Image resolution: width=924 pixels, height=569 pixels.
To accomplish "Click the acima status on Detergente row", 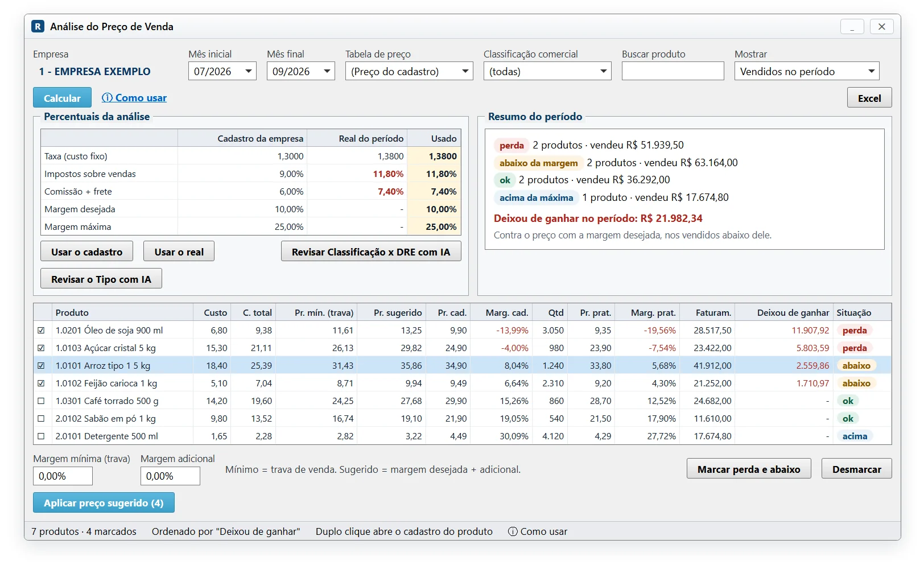I will click(x=855, y=436).
